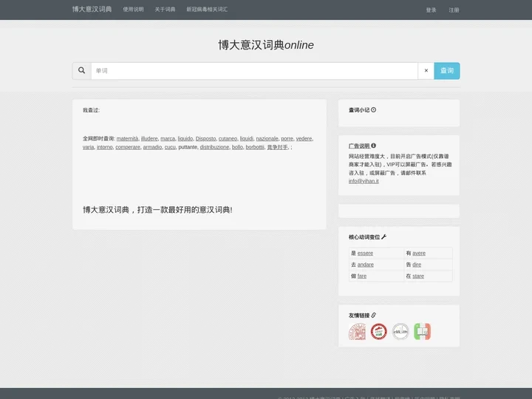Open the avere verb conjugation link
532x399 pixels.
click(419, 253)
